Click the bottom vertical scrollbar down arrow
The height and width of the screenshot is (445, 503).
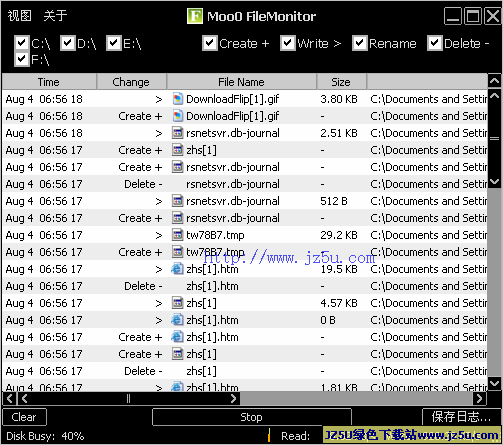494,383
